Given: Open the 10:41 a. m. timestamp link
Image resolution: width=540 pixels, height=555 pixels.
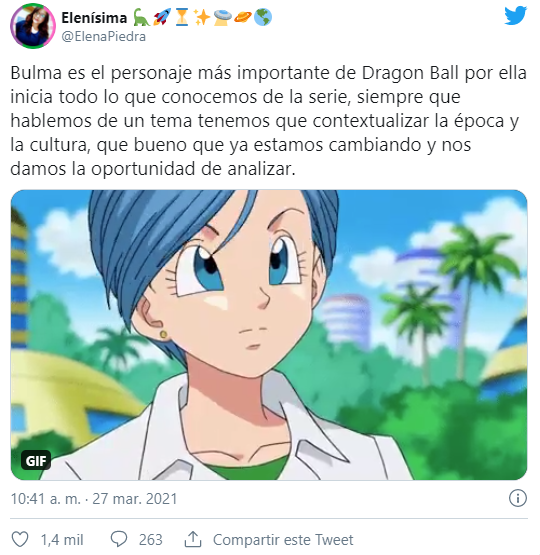Looking at the screenshot, I should point(93,499).
